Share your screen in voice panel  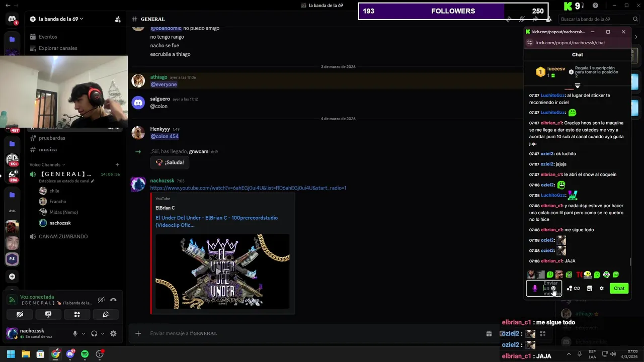(x=48, y=314)
